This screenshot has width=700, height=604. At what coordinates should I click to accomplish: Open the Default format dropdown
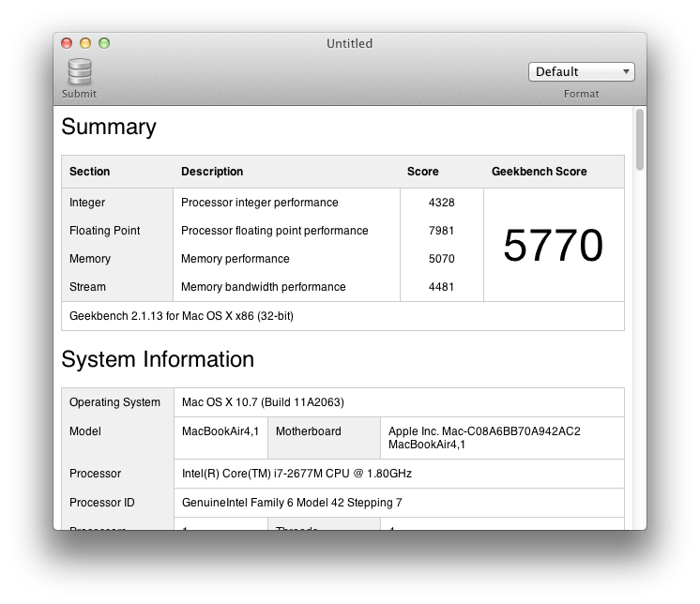[x=581, y=72]
